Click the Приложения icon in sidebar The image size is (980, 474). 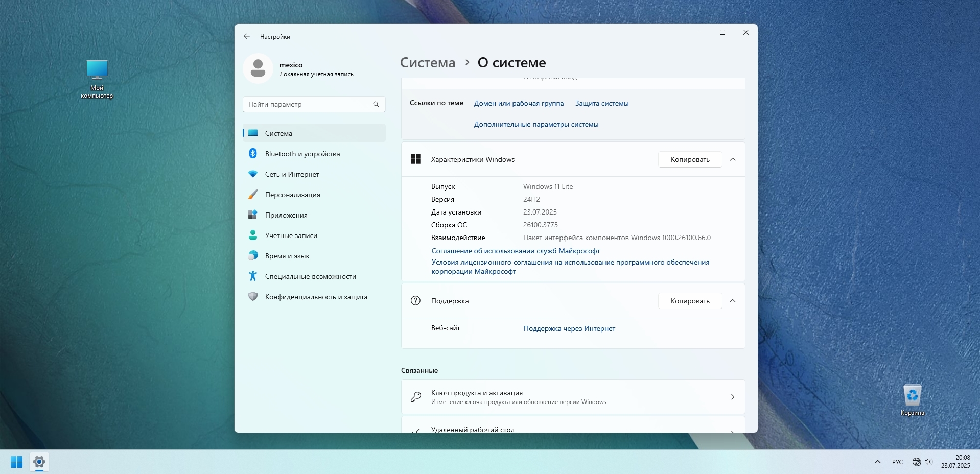pos(253,215)
